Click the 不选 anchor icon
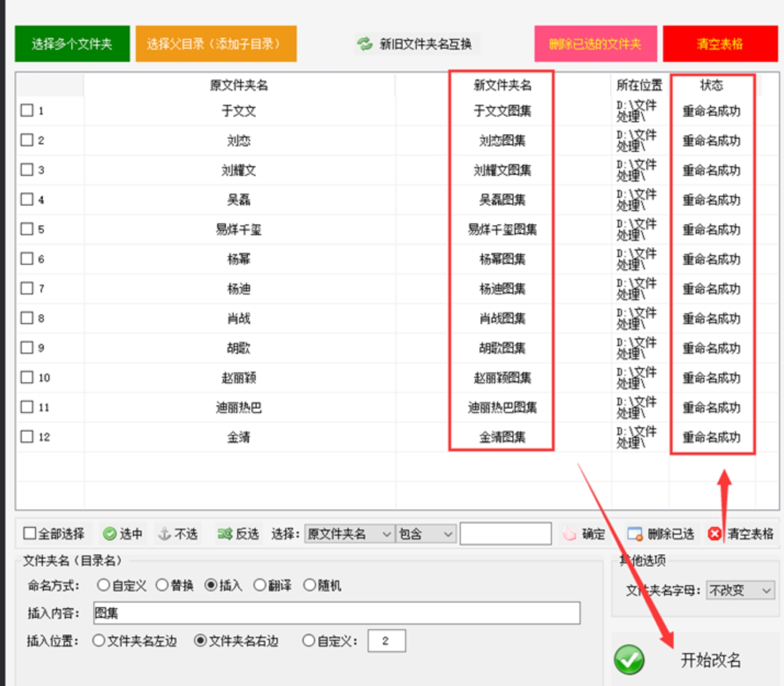This screenshot has width=784, height=686. tap(165, 534)
